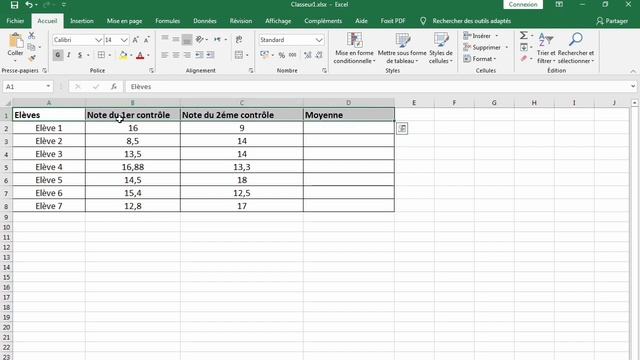The width and height of the screenshot is (640, 360).
Task: Increase font size with the larger A icon
Action: (x=136, y=40)
